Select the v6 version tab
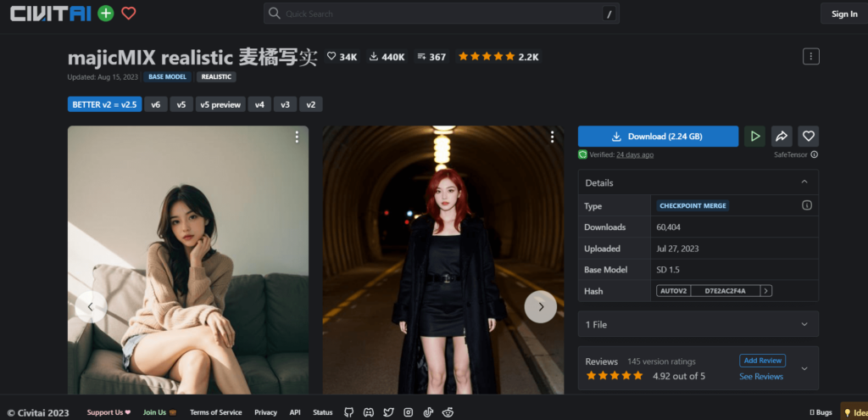Screen dimensions: 868x420 click(x=156, y=104)
